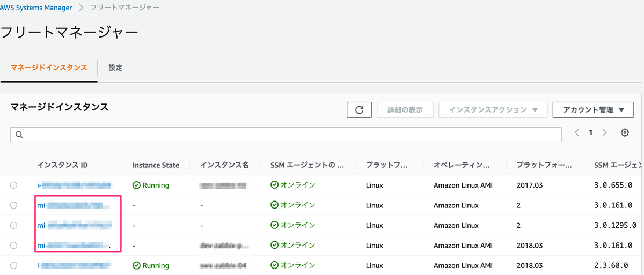
Task: Click the refresh icon button
Action: 360,109
